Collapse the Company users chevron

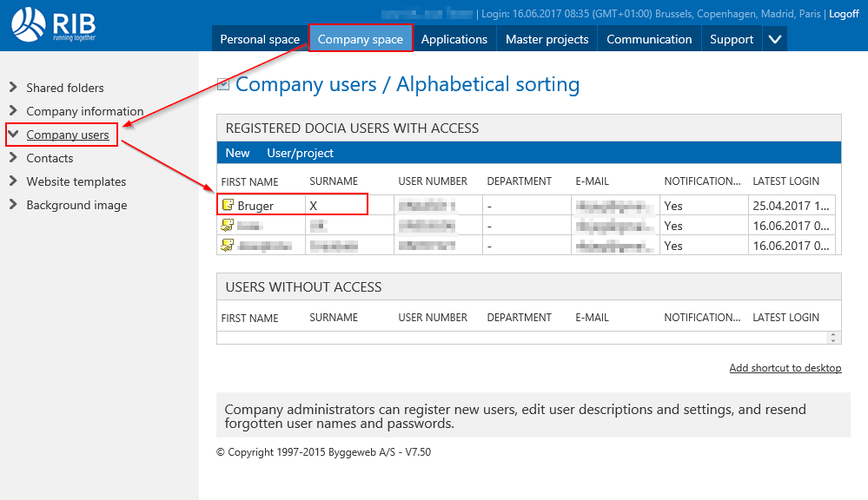(x=13, y=135)
